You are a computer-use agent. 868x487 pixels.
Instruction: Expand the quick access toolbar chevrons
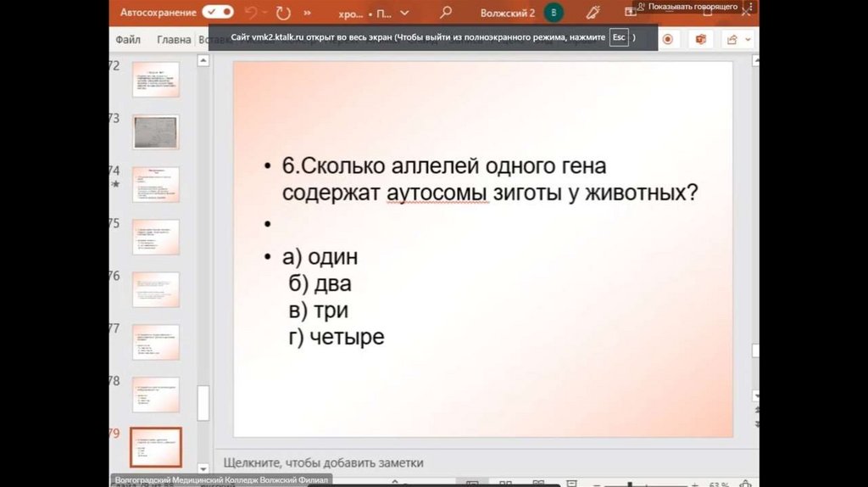pyautogui.click(x=307, y=14)
